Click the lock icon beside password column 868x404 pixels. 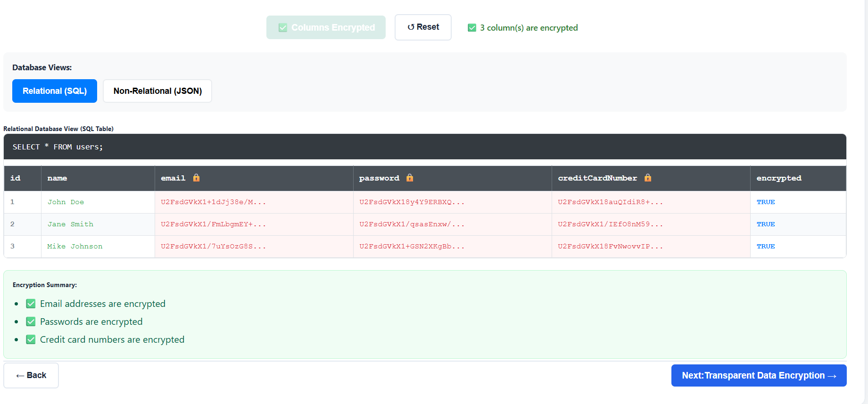[409, 178]
